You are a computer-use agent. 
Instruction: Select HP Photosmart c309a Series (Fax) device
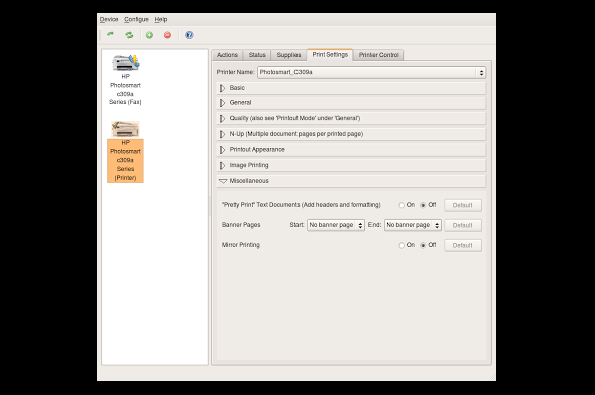click(125, 80)
